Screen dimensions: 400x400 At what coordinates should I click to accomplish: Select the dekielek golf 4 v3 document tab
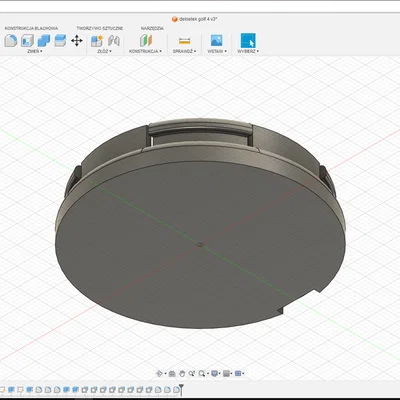coord(195,19)
